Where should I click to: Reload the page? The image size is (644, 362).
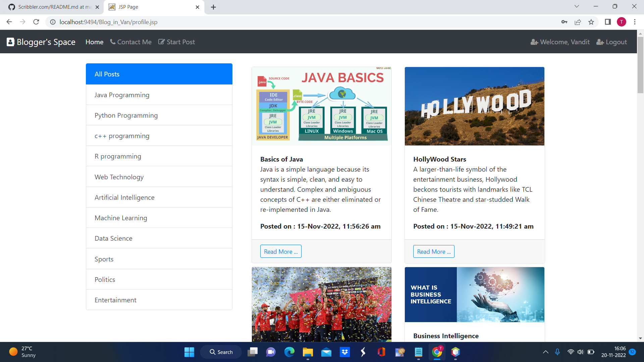click(36, 22)
